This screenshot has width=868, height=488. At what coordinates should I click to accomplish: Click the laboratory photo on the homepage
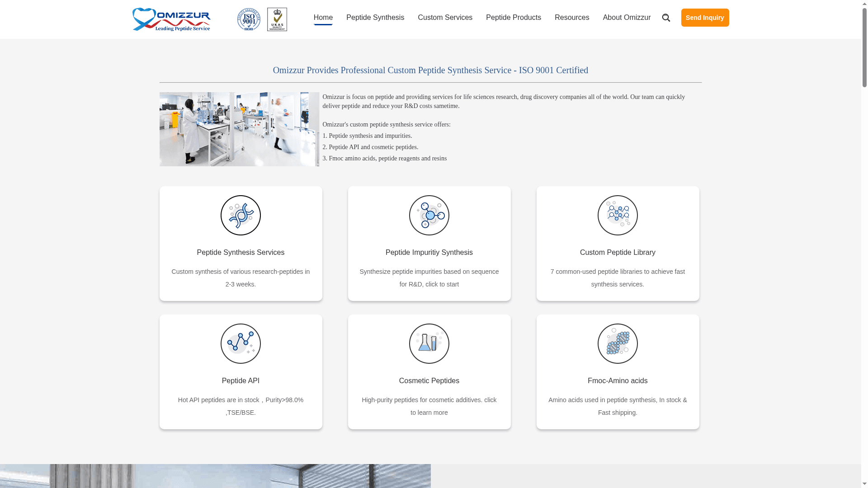coord(239,129)
